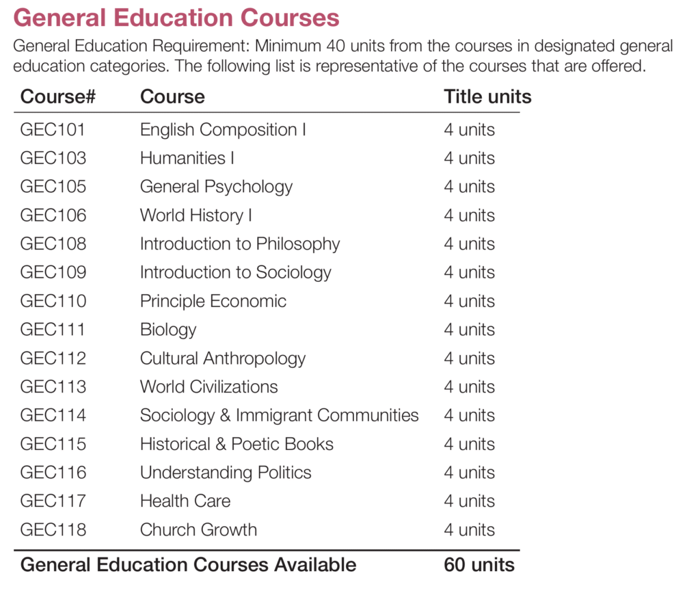Click Sociology & Immigrant Communities course
Viewport: 700px width, 591px height.
280,415
